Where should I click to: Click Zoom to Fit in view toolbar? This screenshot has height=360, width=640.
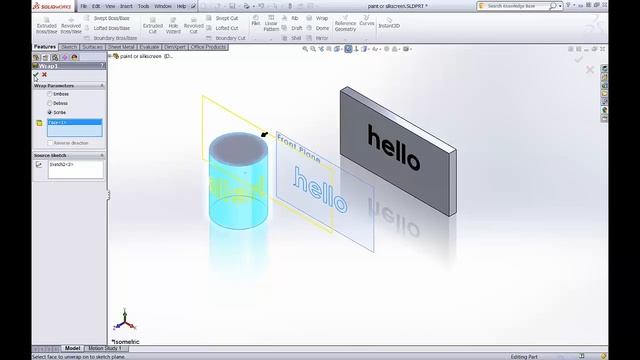(305, 49)
